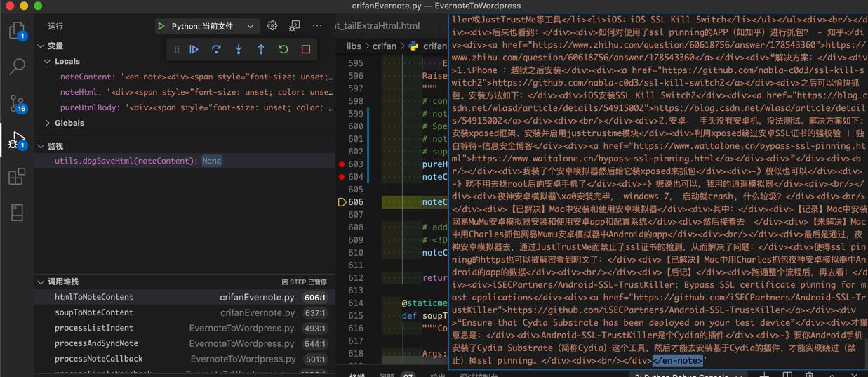Click the utils.dbgSaveHtml watch expression
The height and width of the screenshot is (377, 868).
126,161
